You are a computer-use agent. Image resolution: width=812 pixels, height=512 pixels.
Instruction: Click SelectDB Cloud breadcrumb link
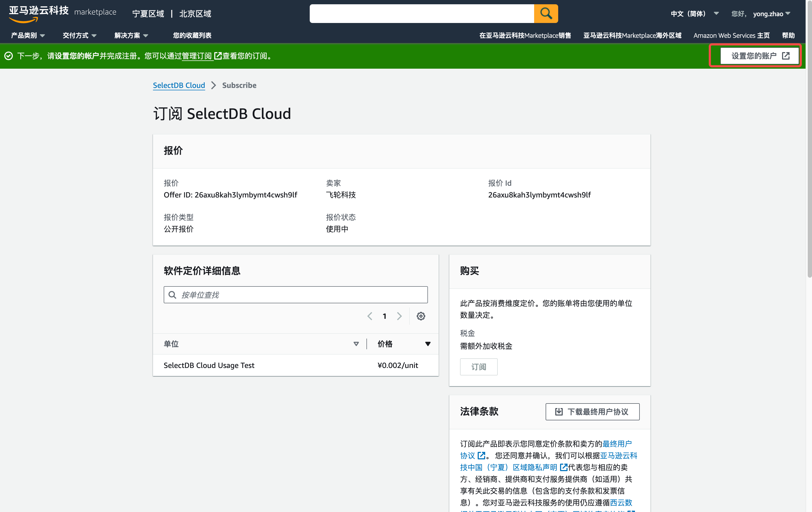coord(179,85)
